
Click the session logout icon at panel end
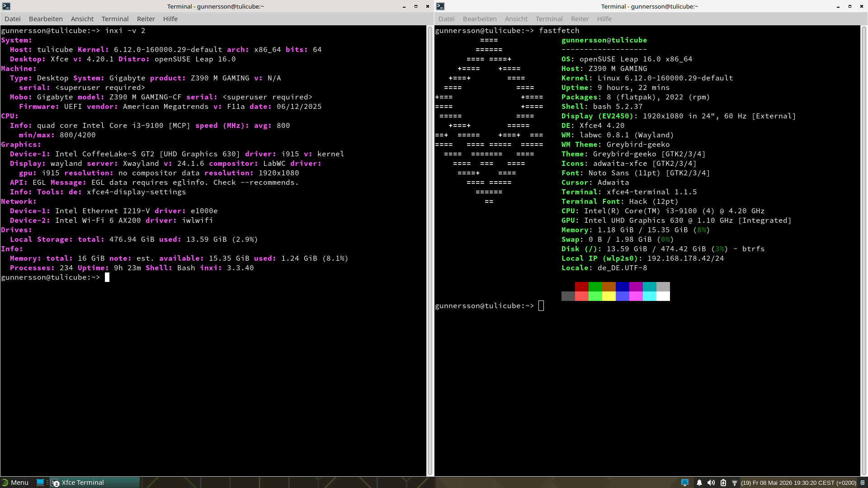[x=862, y=483]
